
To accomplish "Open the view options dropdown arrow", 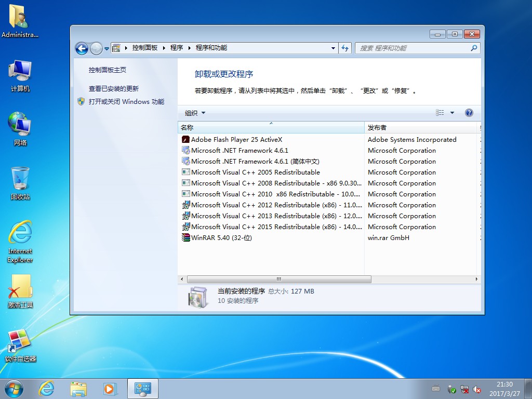I will pyautogui.click(x=452, y=113).
